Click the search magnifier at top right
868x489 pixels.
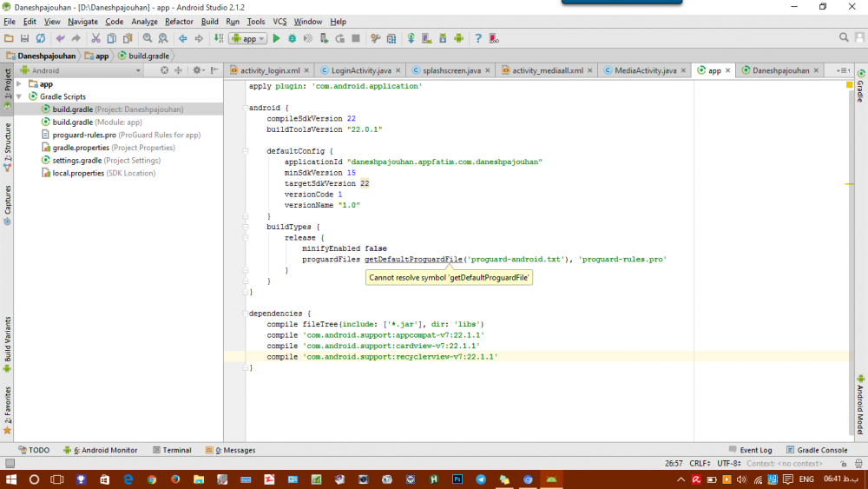point(844,37)
